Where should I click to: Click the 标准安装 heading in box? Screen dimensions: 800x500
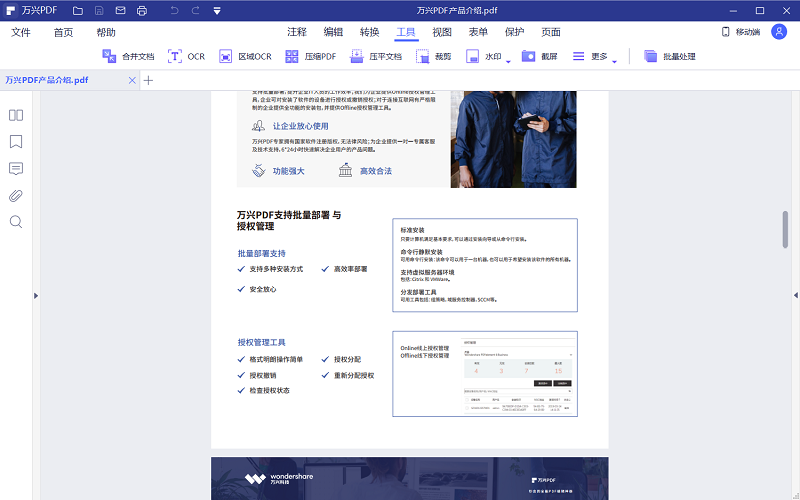pos(412,230)
